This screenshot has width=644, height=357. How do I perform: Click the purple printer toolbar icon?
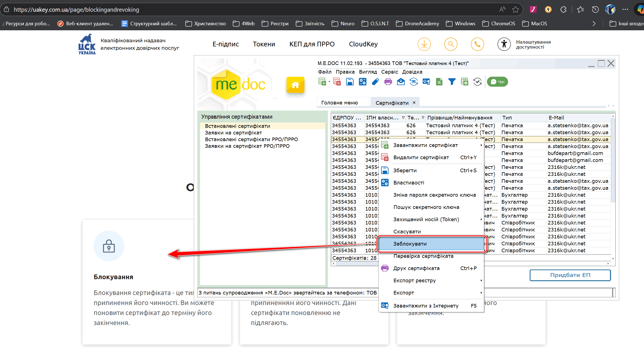pos(388,82)
